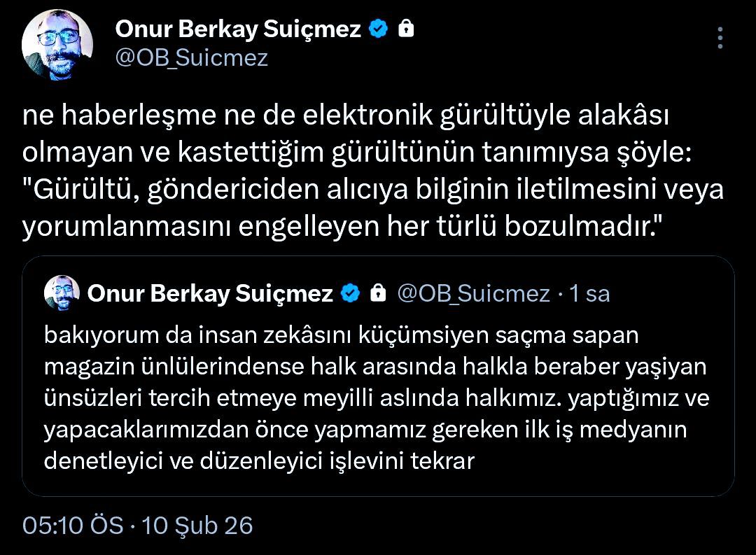Viewport: 756px width, 555px height.
Task: Click the @OB_Suicmez handle under the top name
Action: coord(191,57)
